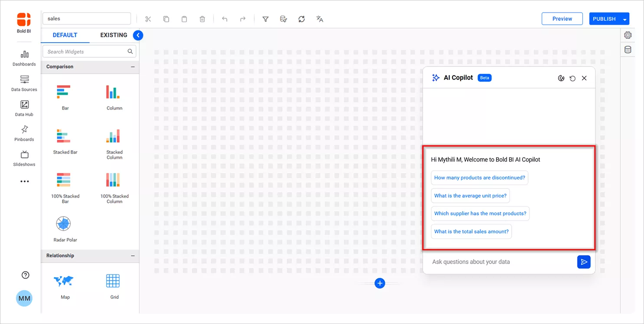
Task: Click the Preview button
Action: pyautogui.click(x=562, y=19)
